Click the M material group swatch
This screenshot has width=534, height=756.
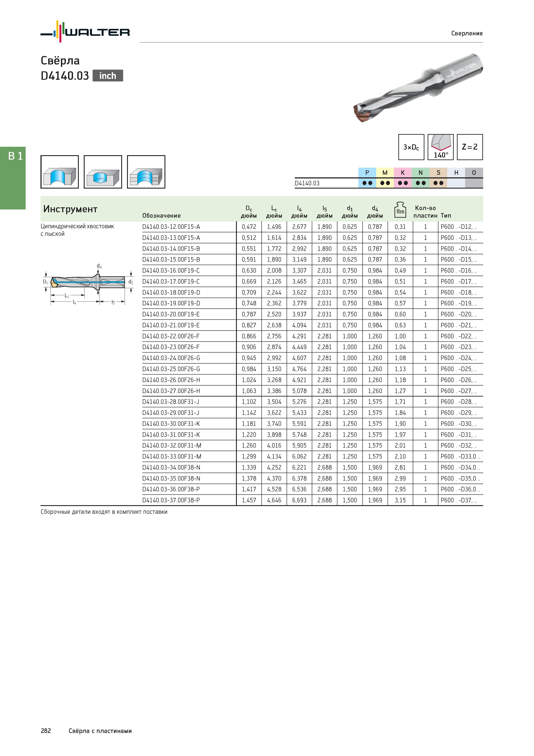385,173
